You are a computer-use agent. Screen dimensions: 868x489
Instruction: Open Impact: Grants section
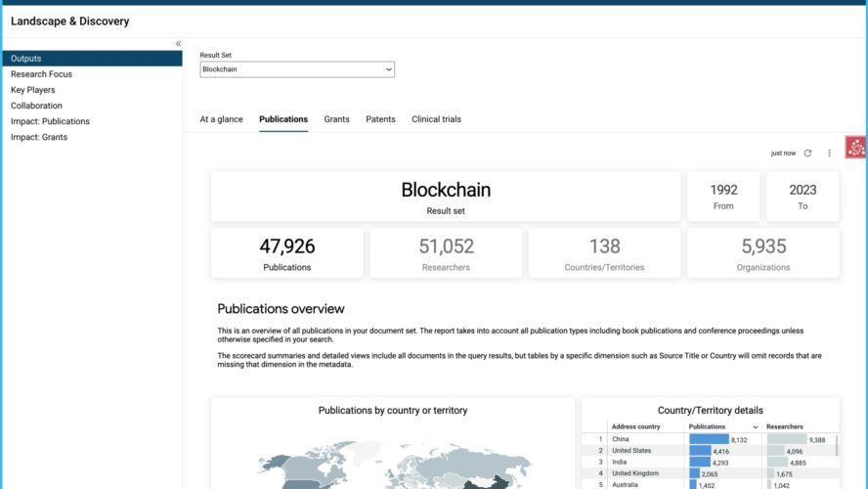pyautogui.click(x=39, y=137)
